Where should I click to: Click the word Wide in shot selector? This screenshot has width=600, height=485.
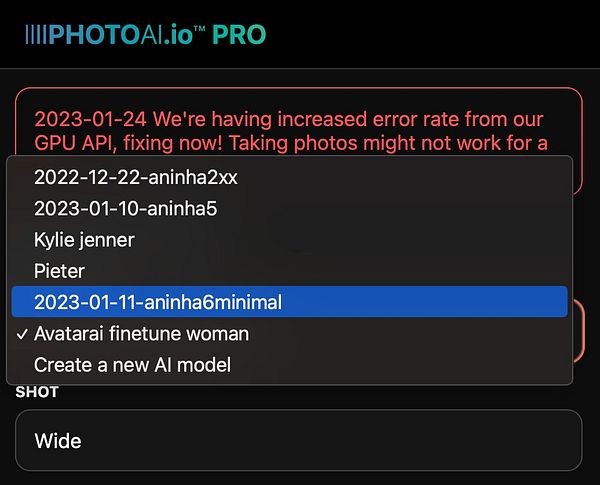[x=58, y=441]
